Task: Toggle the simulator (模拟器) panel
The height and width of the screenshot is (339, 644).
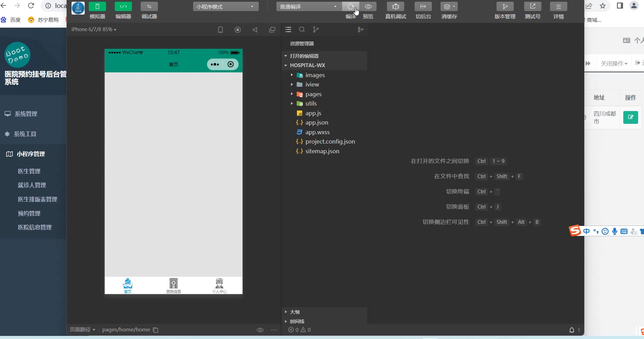Action: pyautogui.click(x=97, y=7)
